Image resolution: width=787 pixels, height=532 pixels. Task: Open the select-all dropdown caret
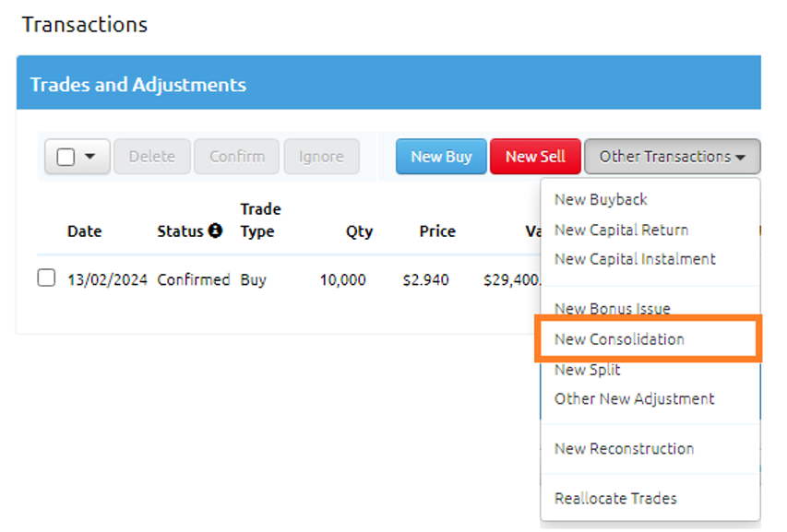pos(90,157)
